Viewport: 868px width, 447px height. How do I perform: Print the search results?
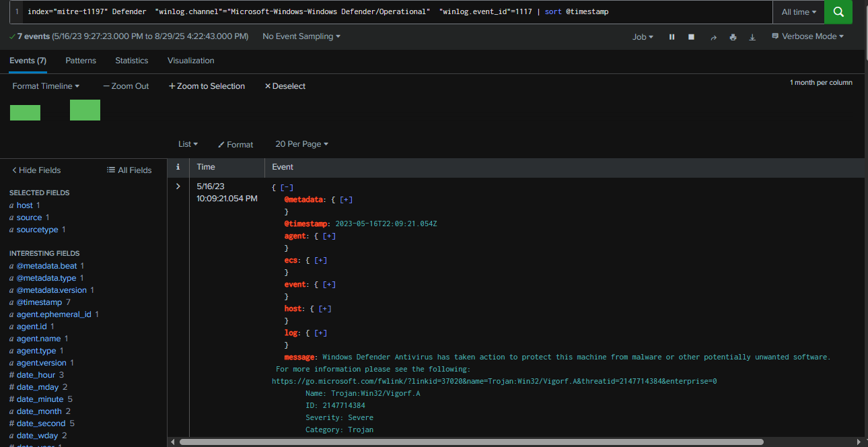pos(733,37)
